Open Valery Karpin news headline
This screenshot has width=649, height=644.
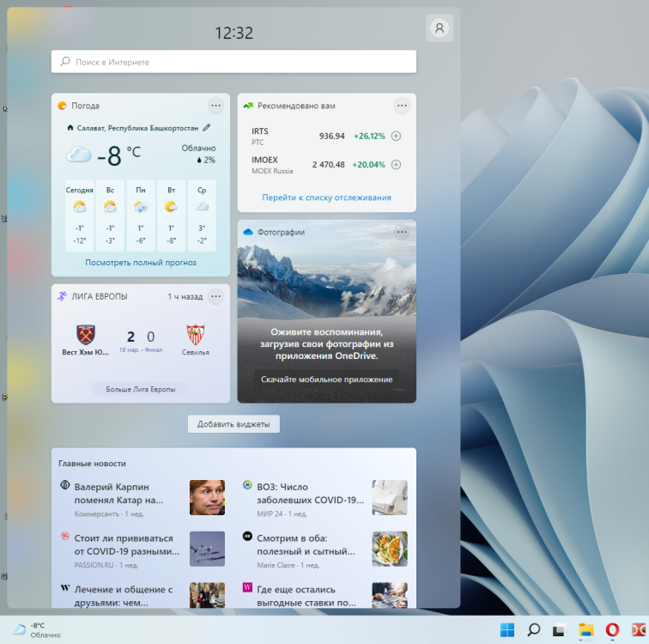click(118, 494)
